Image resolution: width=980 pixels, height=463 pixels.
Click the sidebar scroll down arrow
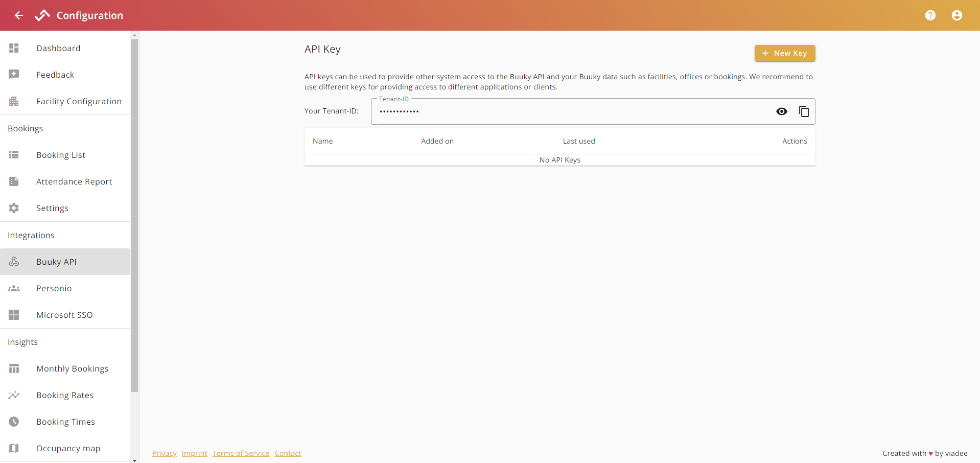[x=135, y=460]
